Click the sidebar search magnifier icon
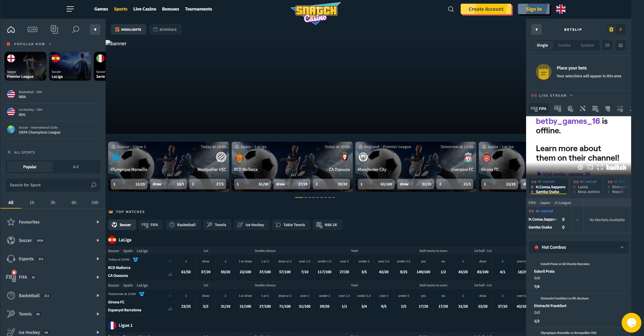This screenshot has width=644, height=336. 76,29
